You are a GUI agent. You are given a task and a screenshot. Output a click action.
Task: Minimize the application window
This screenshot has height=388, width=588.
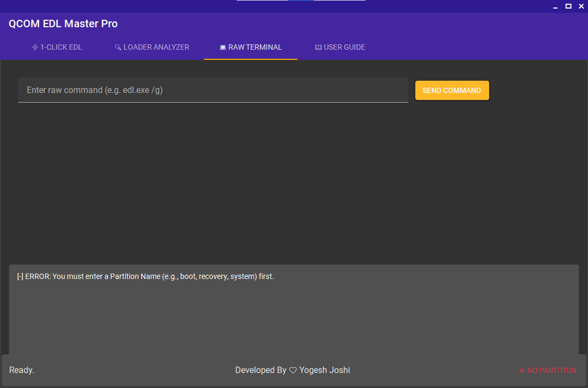pos(556,6)
